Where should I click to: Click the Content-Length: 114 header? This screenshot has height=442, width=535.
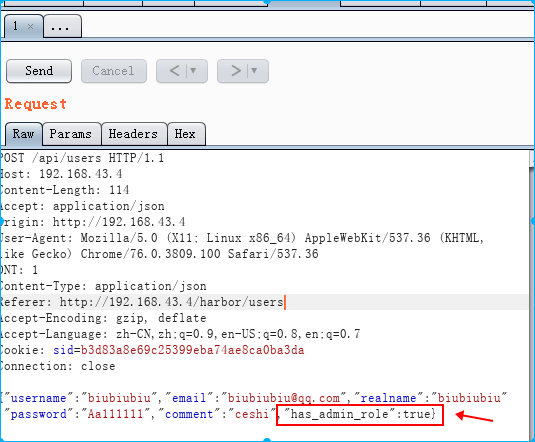tap(64, 190)
